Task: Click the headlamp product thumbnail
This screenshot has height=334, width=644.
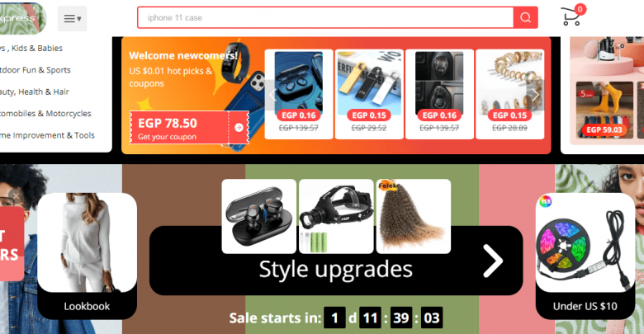Action: [x=336, y=216]
